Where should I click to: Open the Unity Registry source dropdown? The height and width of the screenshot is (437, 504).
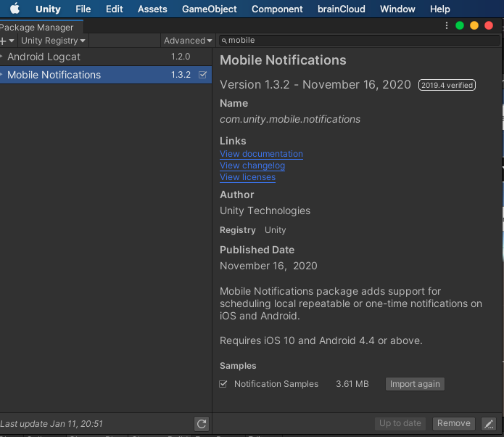click(53, 41)
